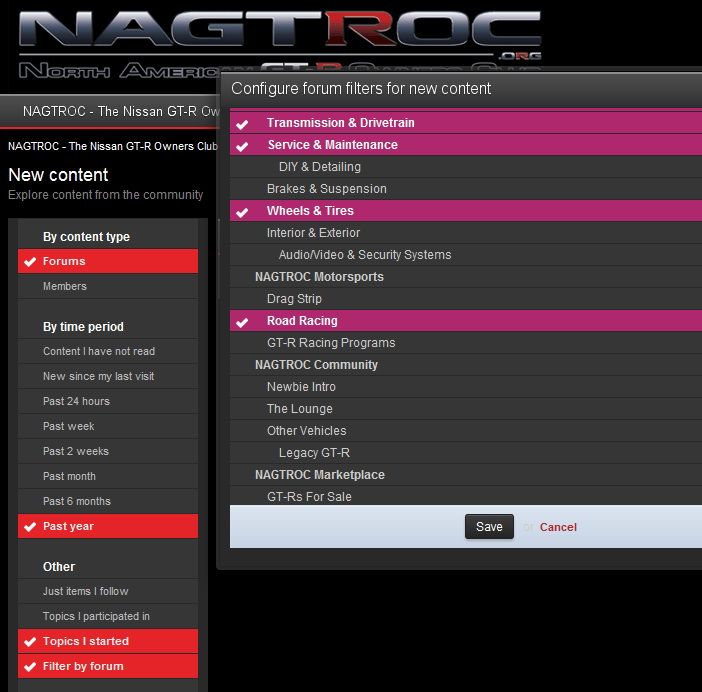Click the NAGTROC Motorsports category row
Viewport: 702px width, 692px height.
coord(466,277)
